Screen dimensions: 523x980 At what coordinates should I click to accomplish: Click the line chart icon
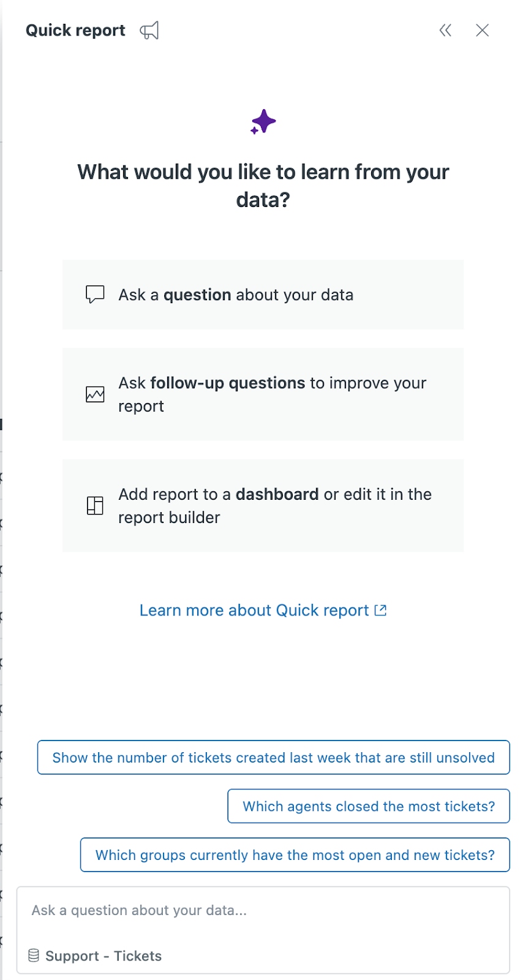pyautogui.click(x=95, y=394)
